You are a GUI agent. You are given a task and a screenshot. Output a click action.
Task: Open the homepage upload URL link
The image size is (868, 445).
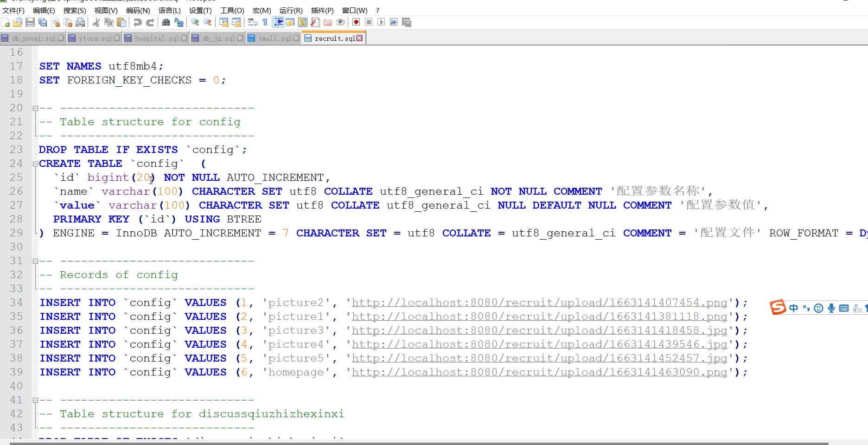(x=539, y=372)
